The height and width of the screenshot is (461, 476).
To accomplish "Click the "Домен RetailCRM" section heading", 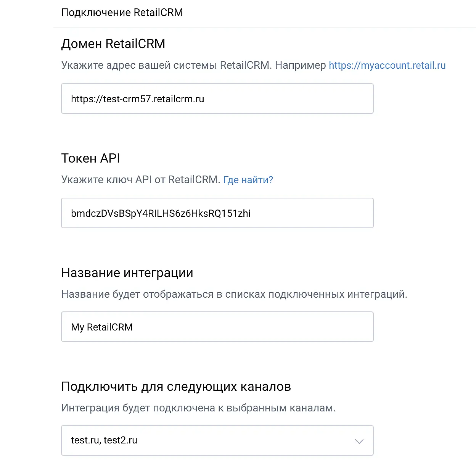I will 113,44.
